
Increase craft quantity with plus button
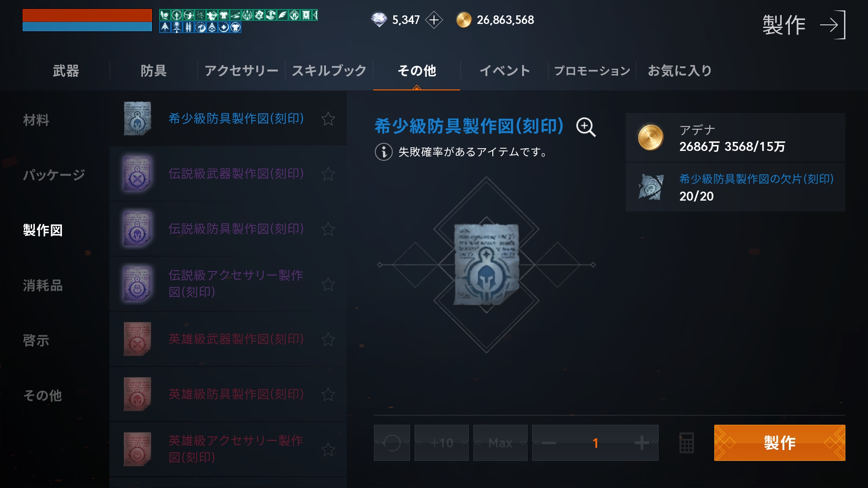[642, 443]
